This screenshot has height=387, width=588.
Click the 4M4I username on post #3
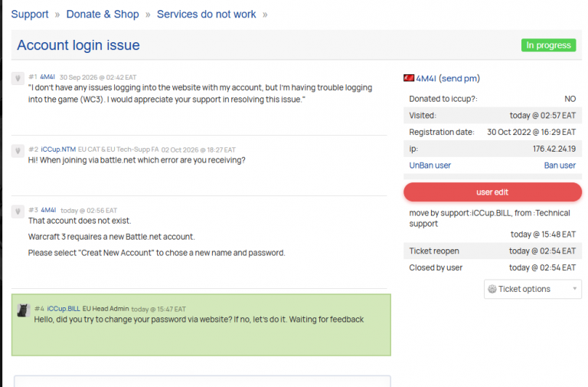click(48, 210)
